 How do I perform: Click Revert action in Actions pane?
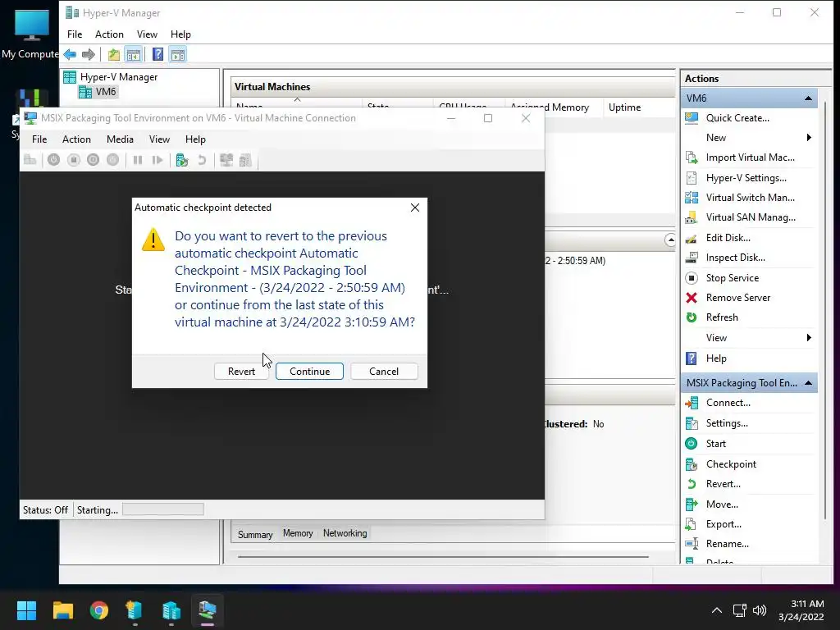[x=723, y=484]
